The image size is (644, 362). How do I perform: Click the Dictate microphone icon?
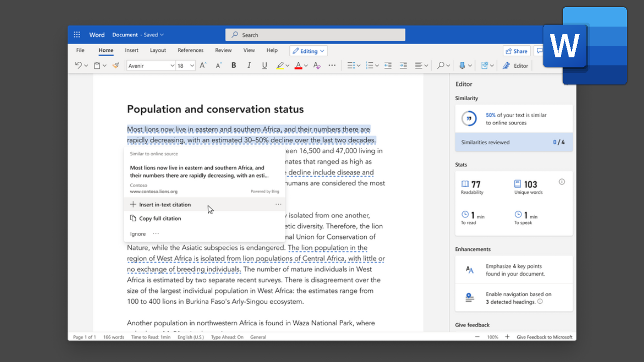(x=462, y=65)
